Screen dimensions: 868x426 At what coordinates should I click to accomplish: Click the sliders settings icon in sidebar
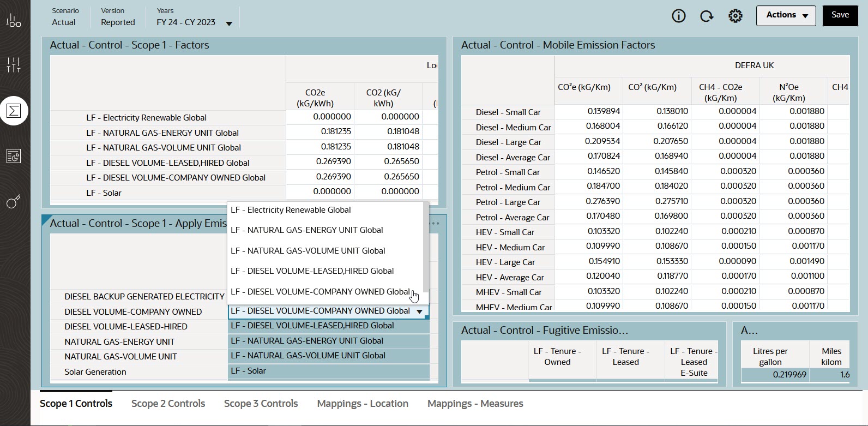point(14,65)
